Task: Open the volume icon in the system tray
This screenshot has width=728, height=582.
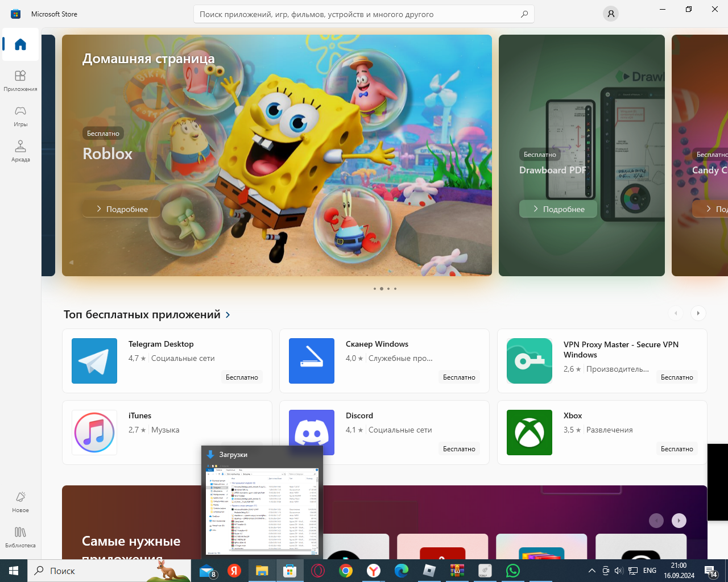Action: click(619, 571)
